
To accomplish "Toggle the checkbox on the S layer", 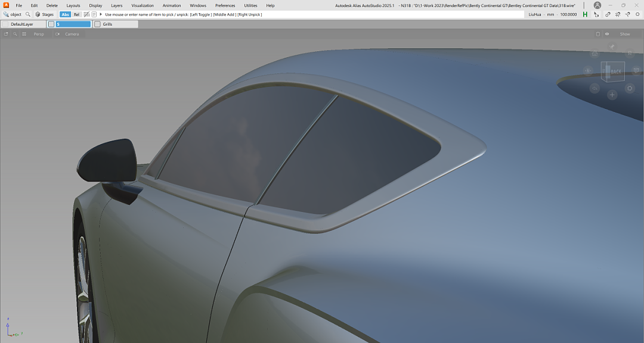I will tap(52, 24).
